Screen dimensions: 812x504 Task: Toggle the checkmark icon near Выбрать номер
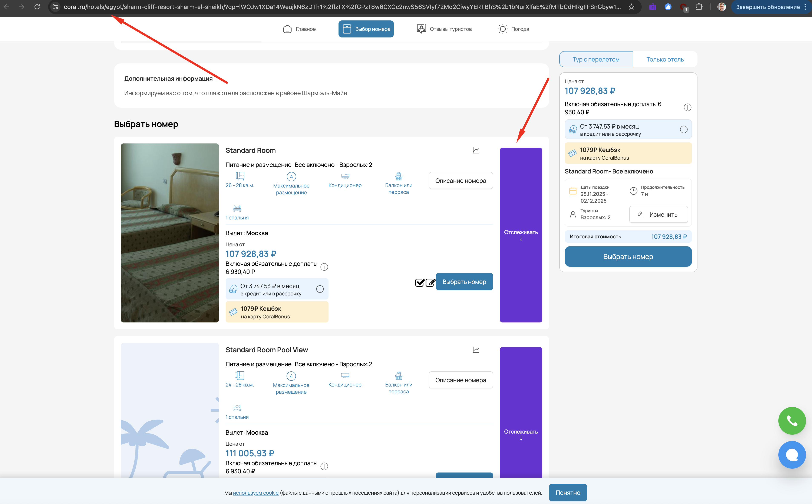coord(420,282)
